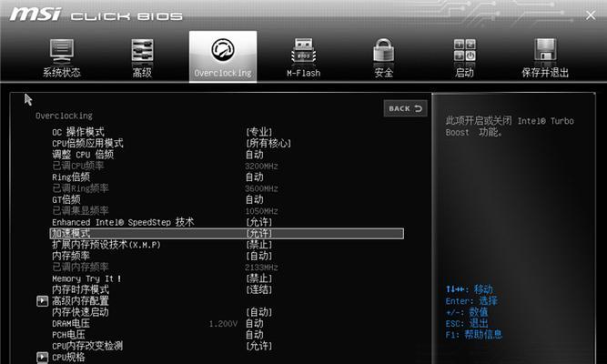The image size is (607, 364).
Task: Change CPU倍频应用模式 value [所有核心]
Action: click(x=268, y=143)
